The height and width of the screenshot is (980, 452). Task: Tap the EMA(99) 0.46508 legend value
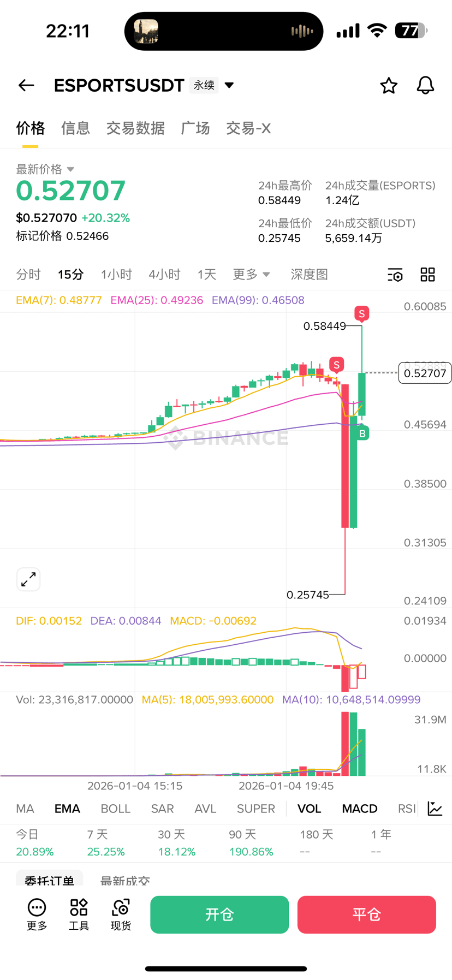[258, 300]
